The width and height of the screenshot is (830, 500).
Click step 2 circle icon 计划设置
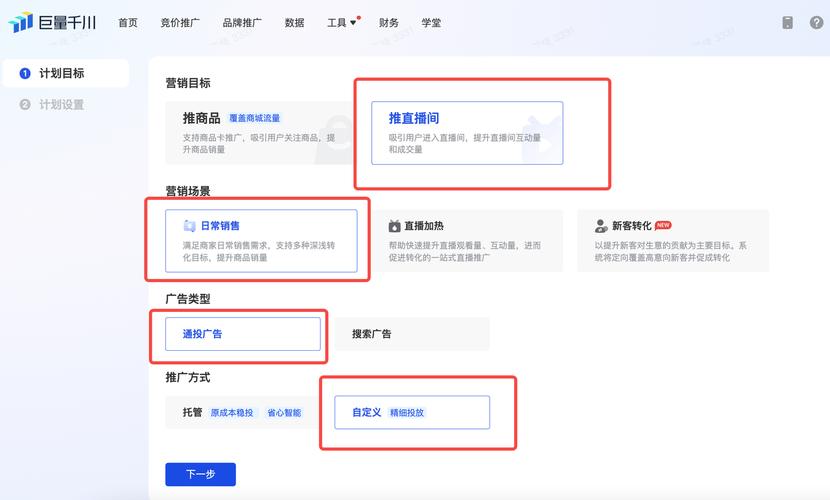25,105
